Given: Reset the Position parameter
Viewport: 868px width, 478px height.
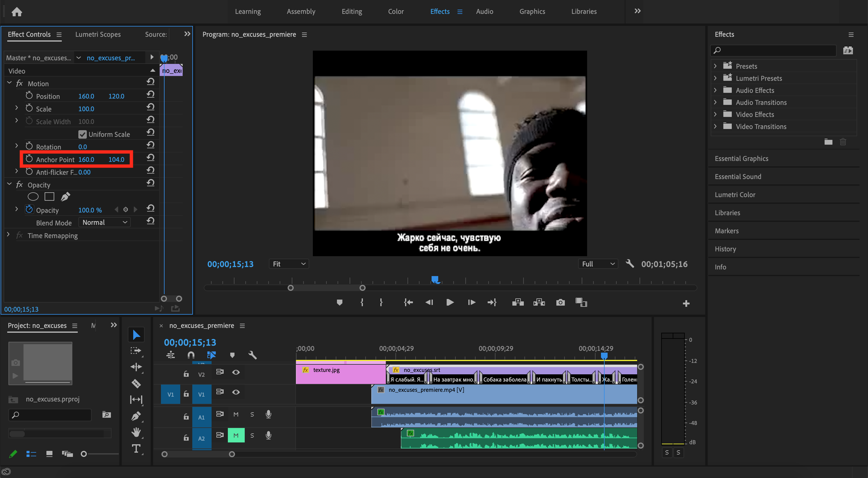Looking at the screenshot, I should (150, 94).
